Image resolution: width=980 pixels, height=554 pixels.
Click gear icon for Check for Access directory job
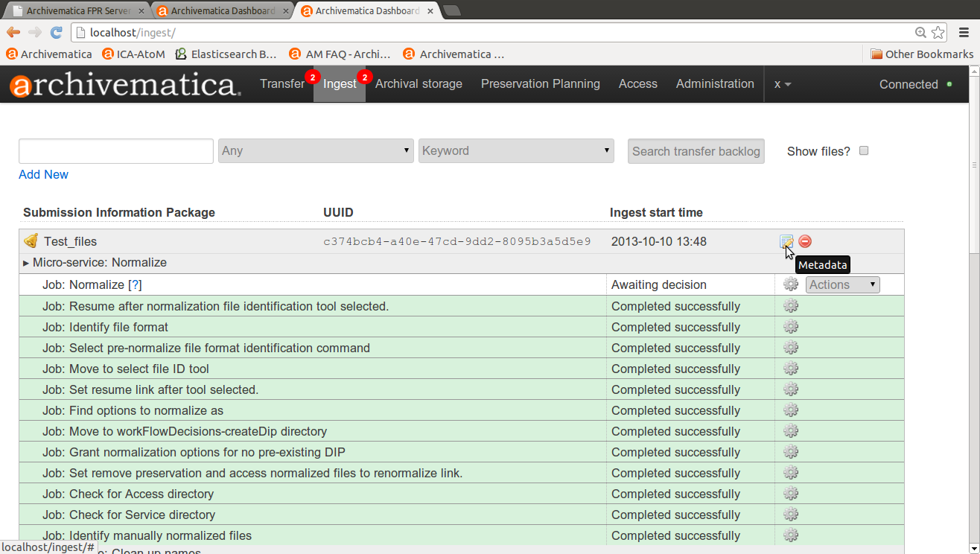click(x=791, y=494)
